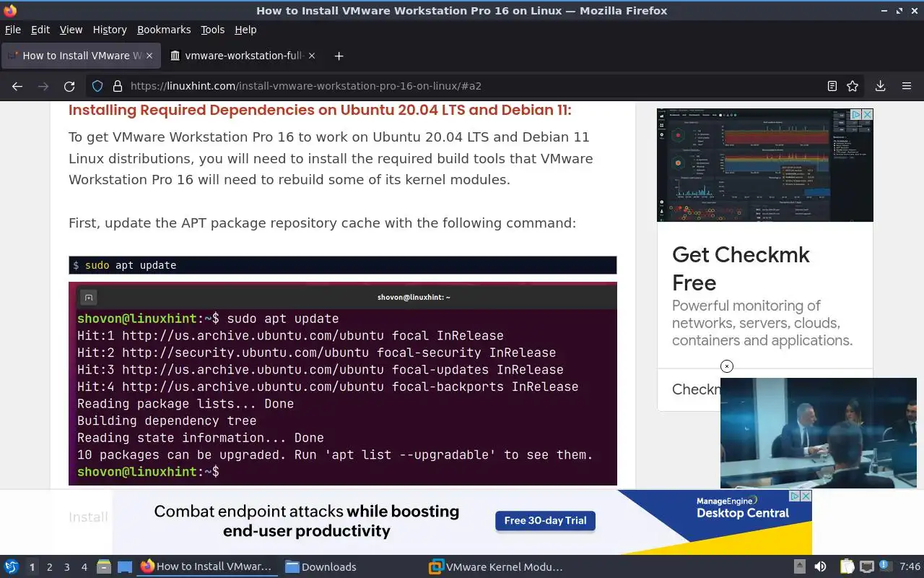Close the floating video ad

pyautogui.click(x=727, y=366)
